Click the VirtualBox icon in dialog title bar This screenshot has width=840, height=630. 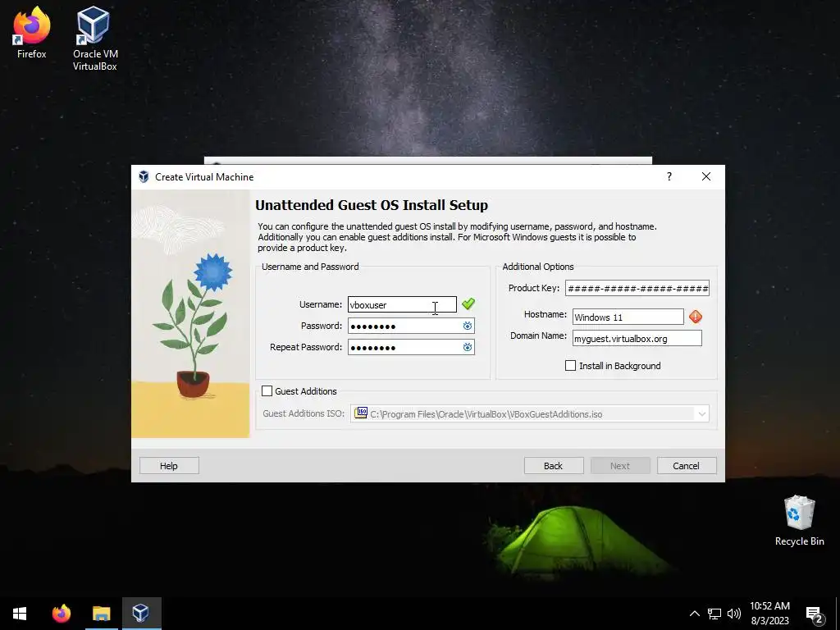click(144, 177)
